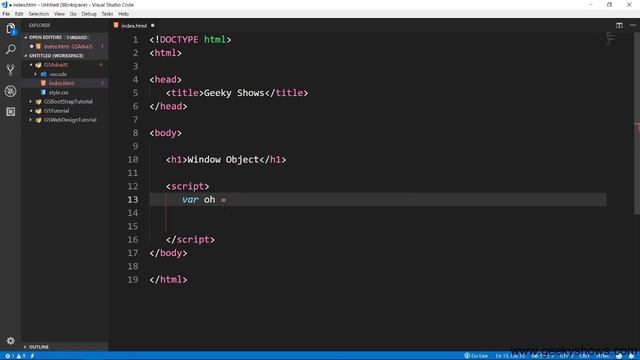Open the Help menu
The width and height of the screenshot is (640, 360).
tap(123, 14)
